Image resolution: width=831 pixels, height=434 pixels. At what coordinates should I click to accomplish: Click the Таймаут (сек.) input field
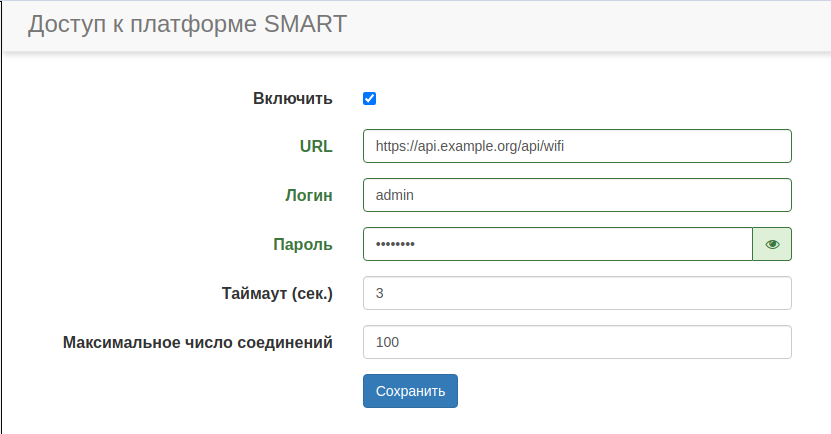tap(577, 293)
